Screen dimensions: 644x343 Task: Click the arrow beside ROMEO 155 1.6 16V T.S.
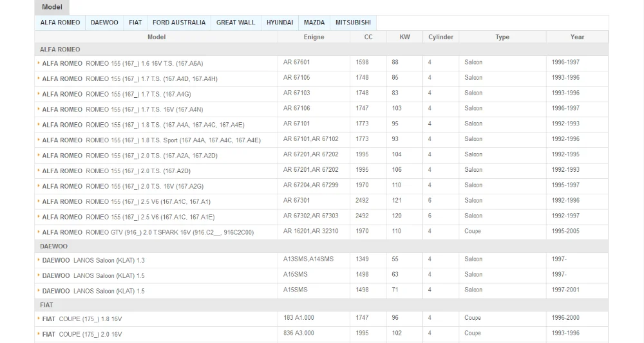pos(39,63)
